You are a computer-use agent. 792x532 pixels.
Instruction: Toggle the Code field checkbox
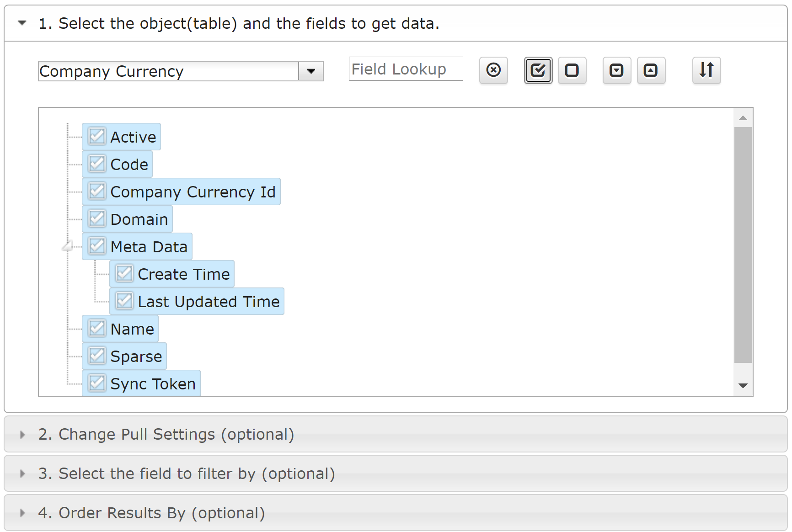tap(96, 164)
